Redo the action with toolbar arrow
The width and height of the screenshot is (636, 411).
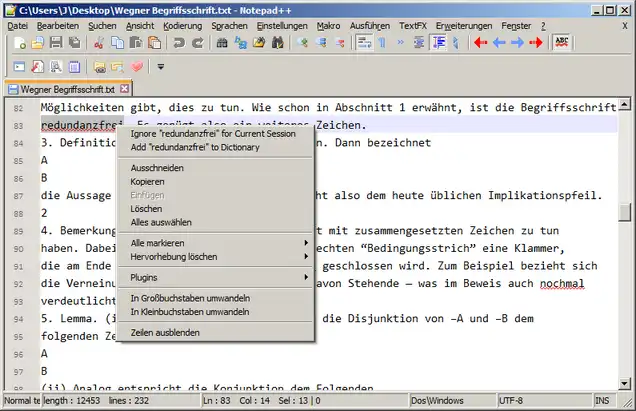(x=198, y=43)
